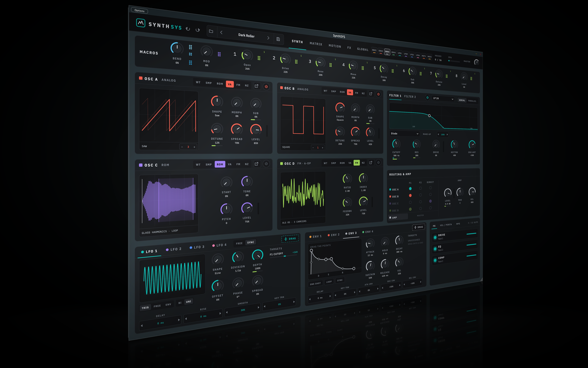This screenshot has width=588, height=368.
Task: Open OSC A pop-out editor icon
Action: 256,86
